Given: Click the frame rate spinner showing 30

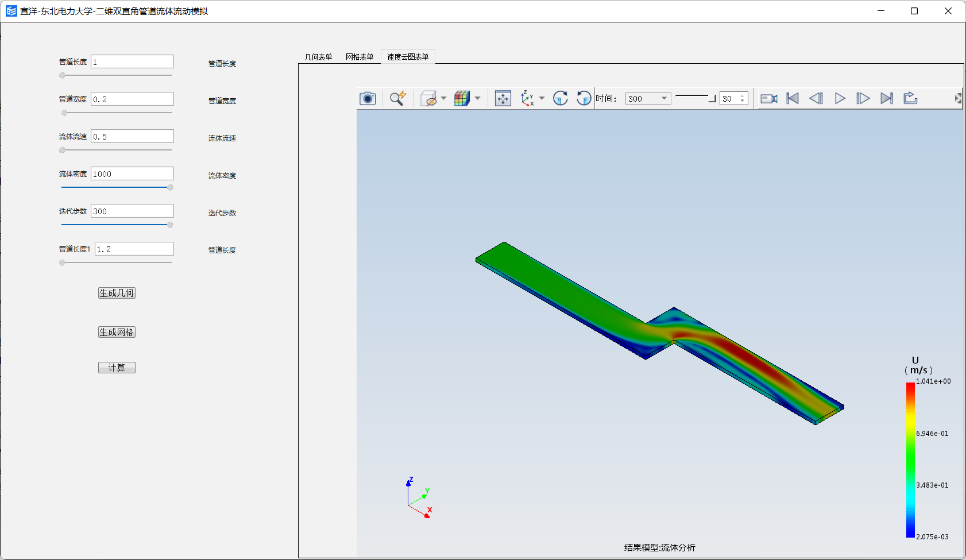Looking at the screenshot, I should (x=733, y=99).
